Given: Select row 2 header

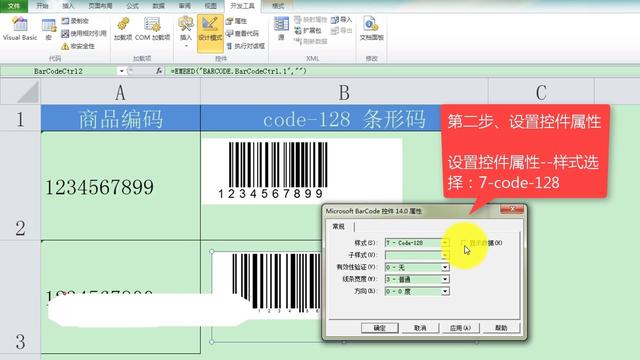Looking at the screenshot, I should pos(20,186).
